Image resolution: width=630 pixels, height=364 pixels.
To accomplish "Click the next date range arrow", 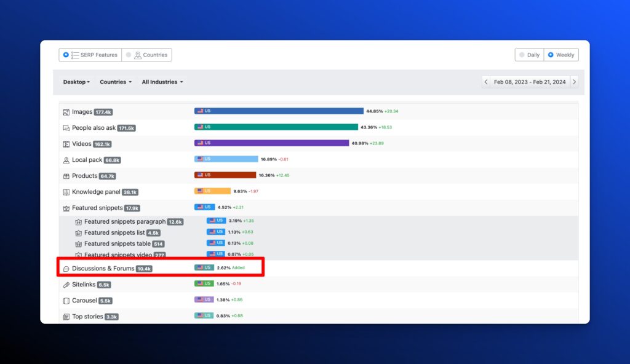I will coord(574,81).
